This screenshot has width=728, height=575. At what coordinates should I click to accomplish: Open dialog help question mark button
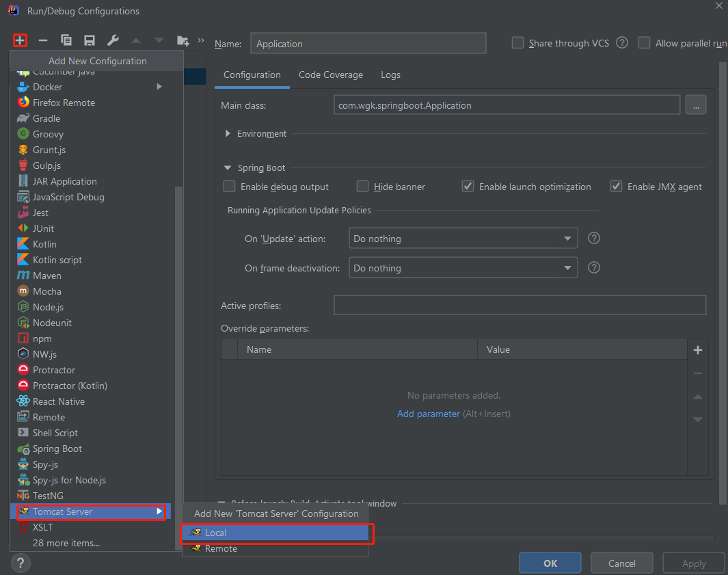pyautogui.click(x=21, y=563)
